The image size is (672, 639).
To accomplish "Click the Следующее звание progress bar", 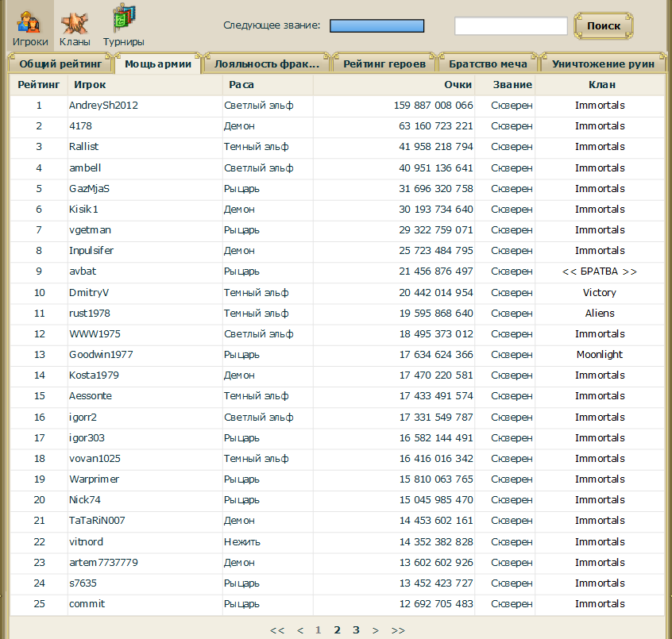I will click(377, 25).
